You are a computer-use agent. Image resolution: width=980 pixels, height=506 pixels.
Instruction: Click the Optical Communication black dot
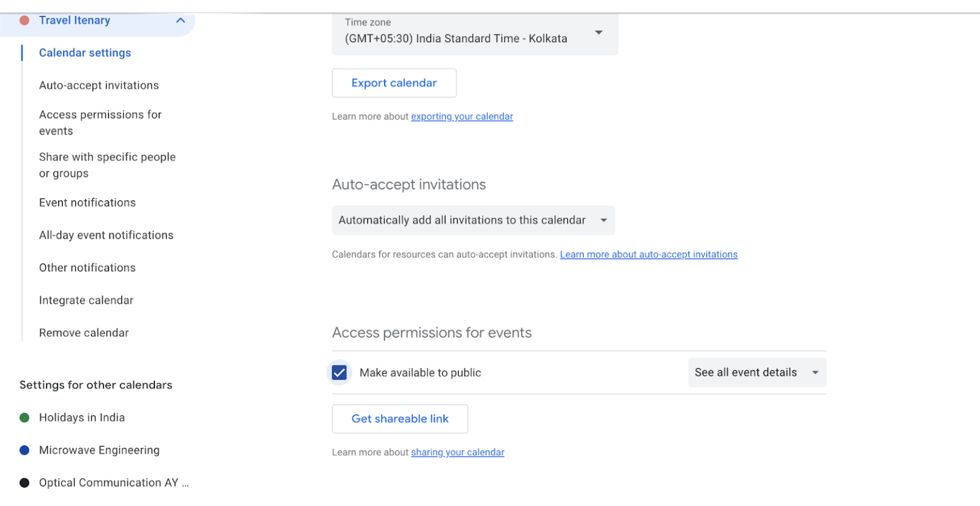pos(25,482)
